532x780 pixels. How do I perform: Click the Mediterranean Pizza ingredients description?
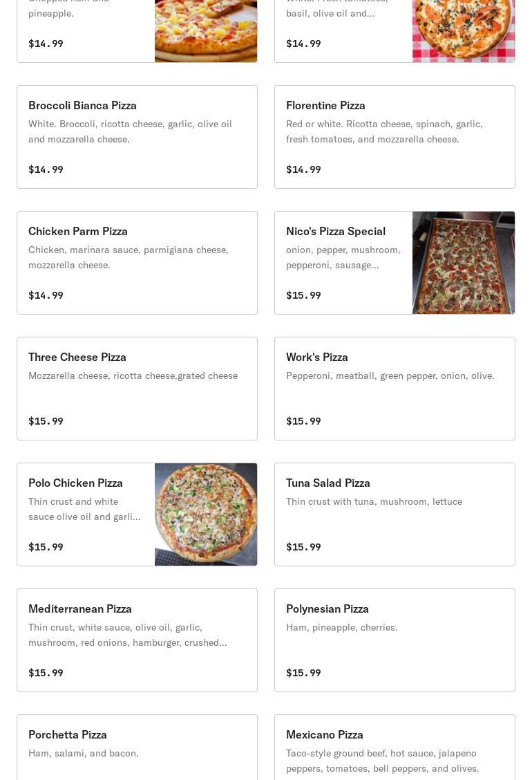coord(128,635)
